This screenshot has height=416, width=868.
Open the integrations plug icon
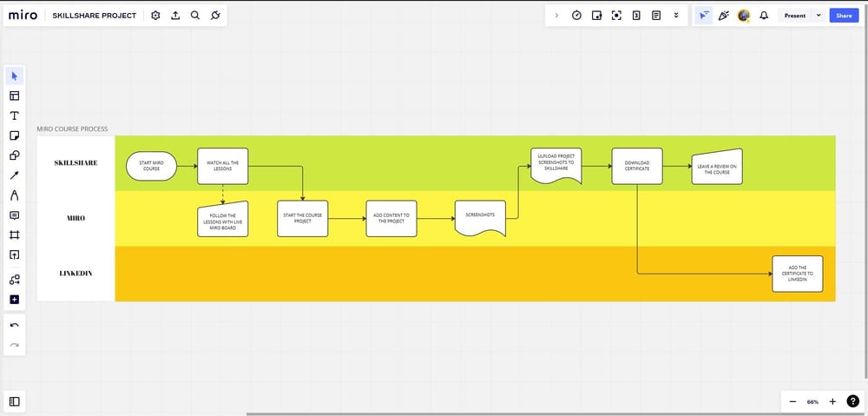(x=215, y=16)
